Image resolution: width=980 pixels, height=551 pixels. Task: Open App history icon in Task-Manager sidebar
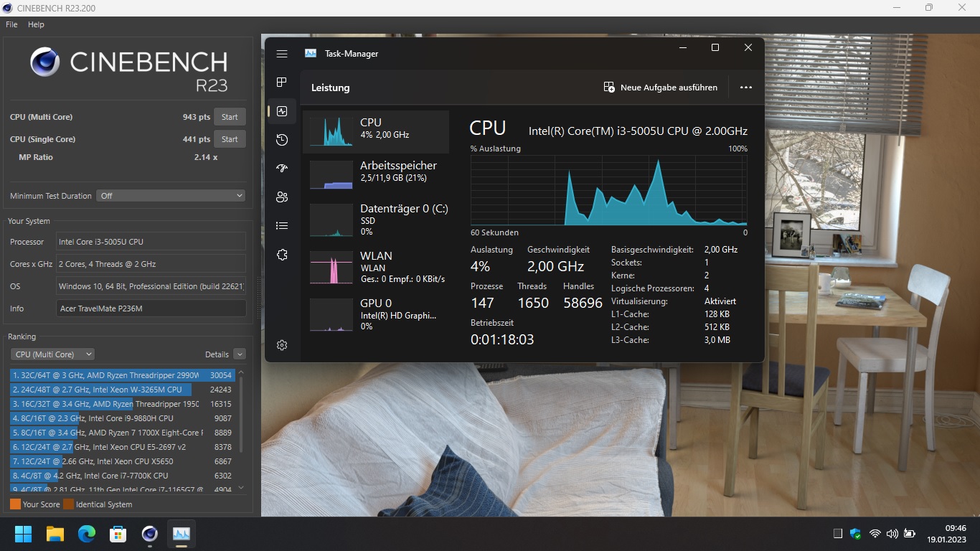(x=282, y=140)
